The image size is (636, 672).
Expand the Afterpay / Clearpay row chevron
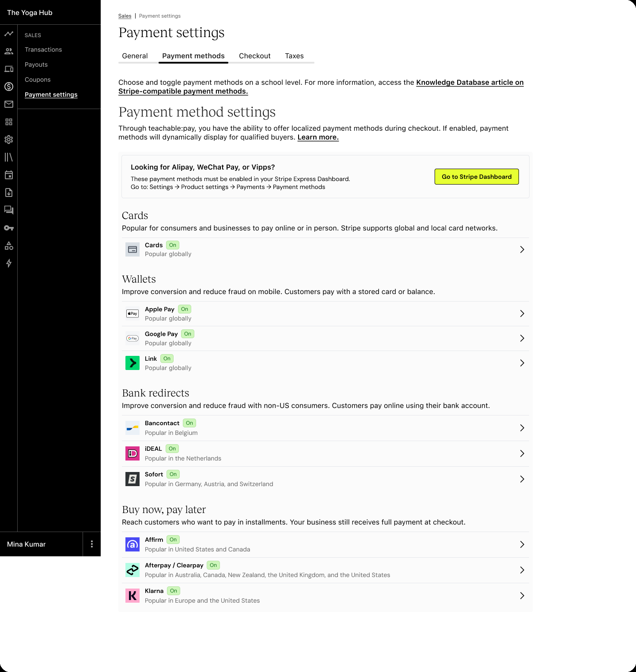tap(522, 570)
